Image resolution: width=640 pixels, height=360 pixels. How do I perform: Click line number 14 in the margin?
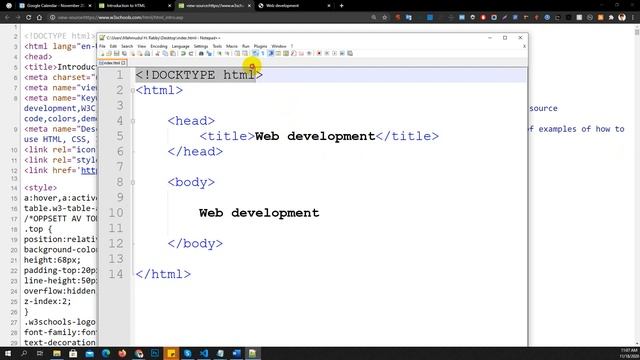[x=116, y=274]
